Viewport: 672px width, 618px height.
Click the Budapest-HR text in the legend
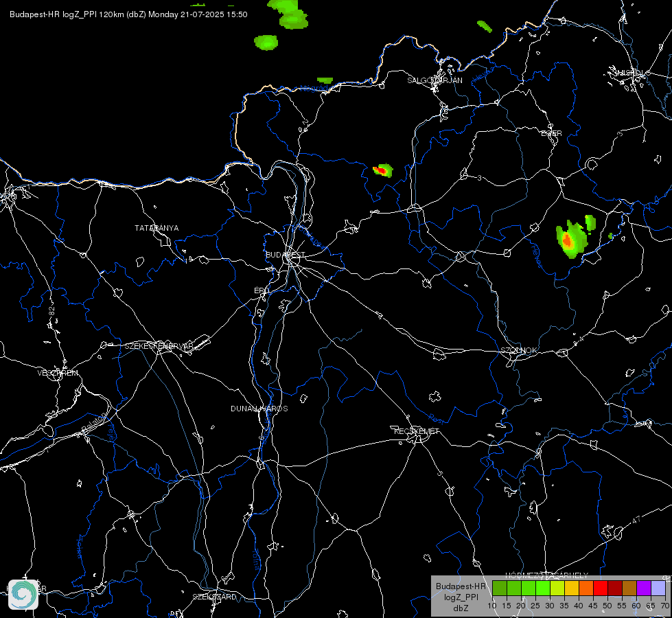[x=461, y=586]
